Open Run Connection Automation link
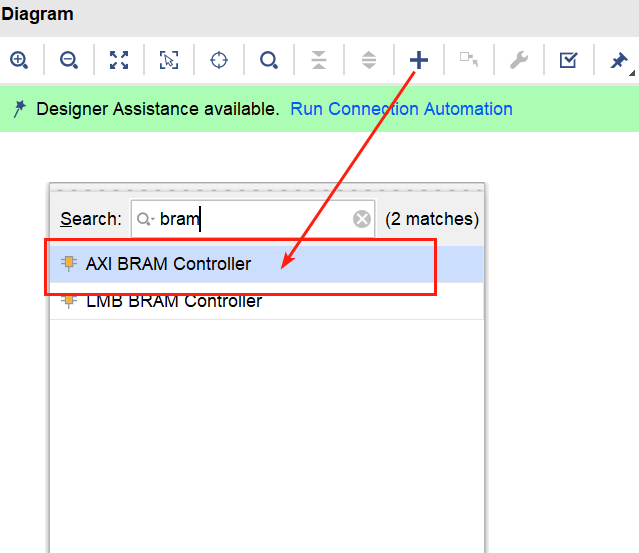Image resolution: width=639 pixels, height=553 pixels. click(x=401, y=109)
